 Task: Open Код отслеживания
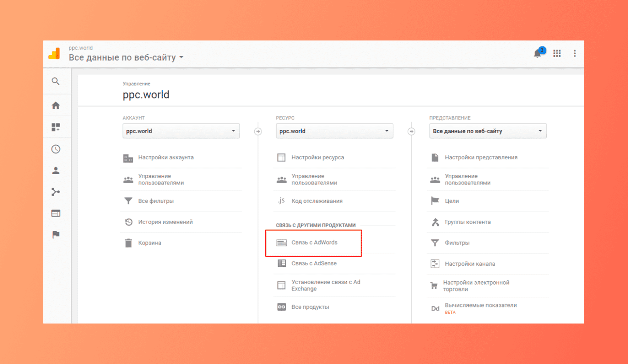(x=317, y=201)
